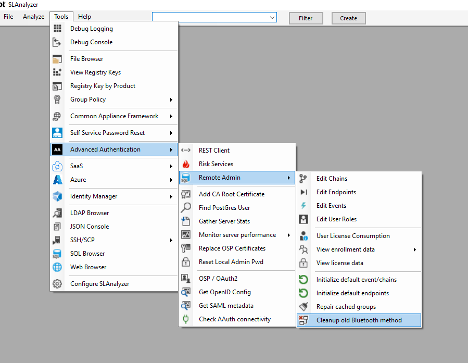
Task: Expand the SSH/SCP submenu arrow
Action: [171, 240]
